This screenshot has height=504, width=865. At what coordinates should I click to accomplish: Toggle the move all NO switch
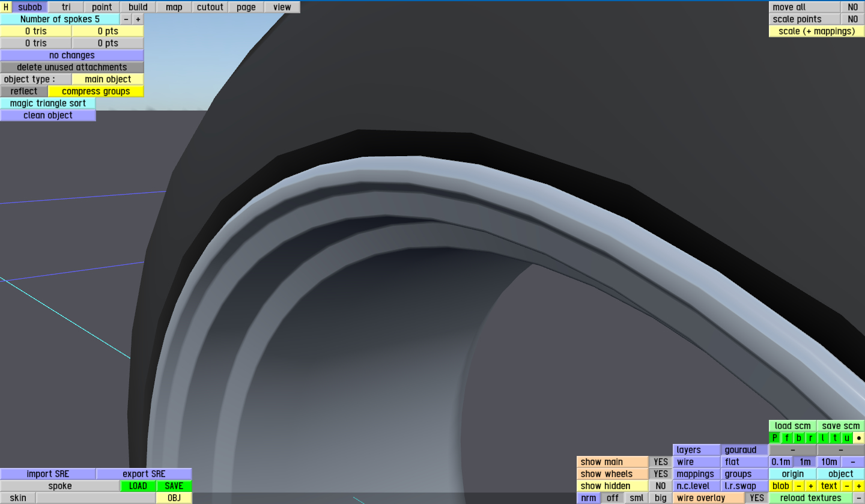click(853, 7)
